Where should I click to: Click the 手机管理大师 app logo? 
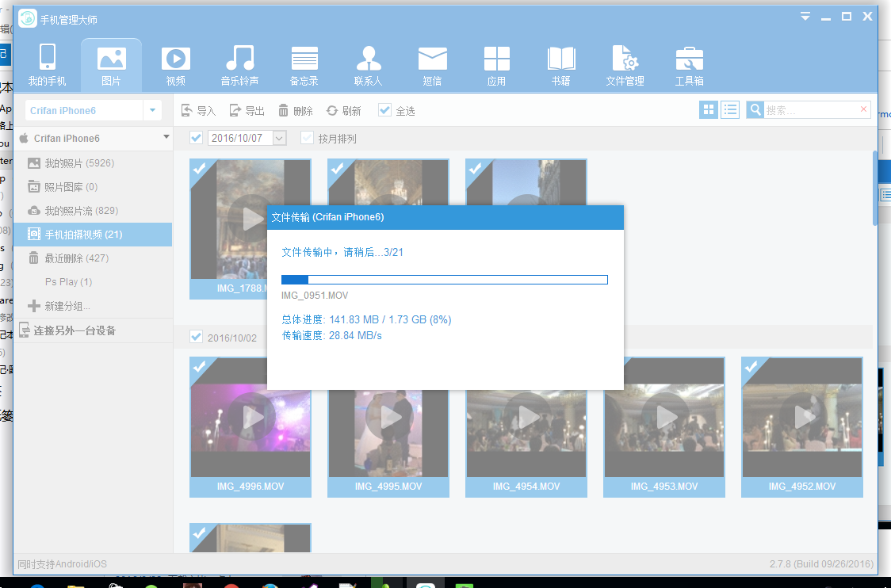[28, 19]
